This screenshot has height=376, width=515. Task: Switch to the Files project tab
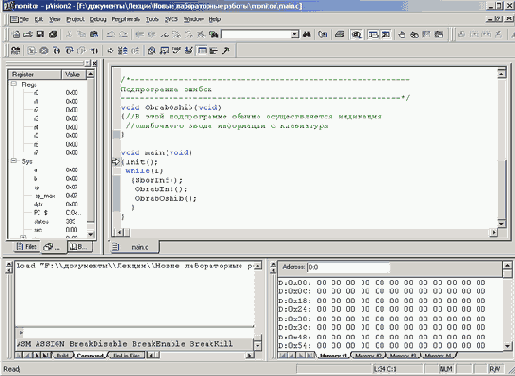[26, 247]
